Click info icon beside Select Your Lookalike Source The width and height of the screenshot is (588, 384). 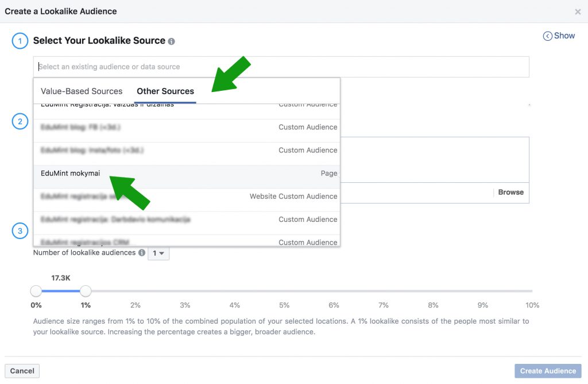coord(172,41)
